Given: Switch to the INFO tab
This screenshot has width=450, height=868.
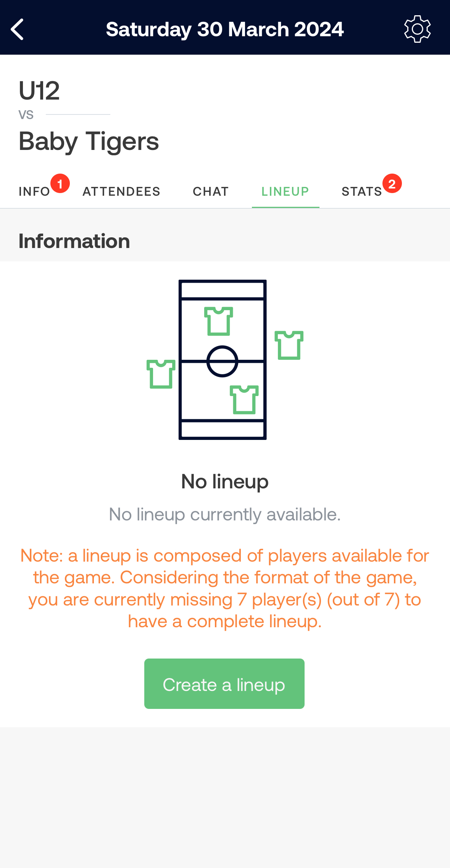Looking at the screenshot, I should click(34, 192).
